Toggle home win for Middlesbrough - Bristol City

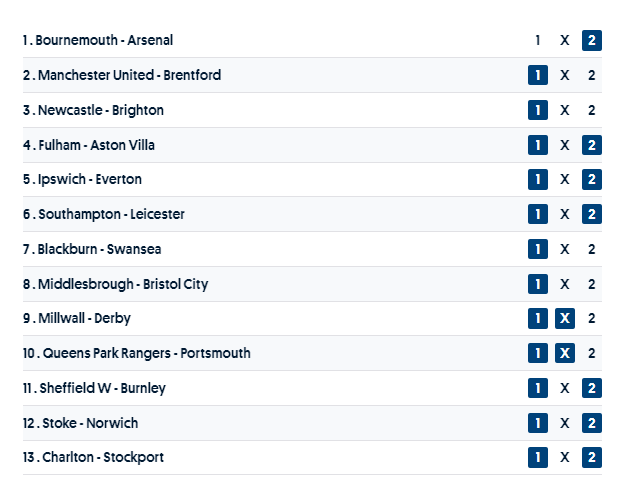[x=538, y=284]
